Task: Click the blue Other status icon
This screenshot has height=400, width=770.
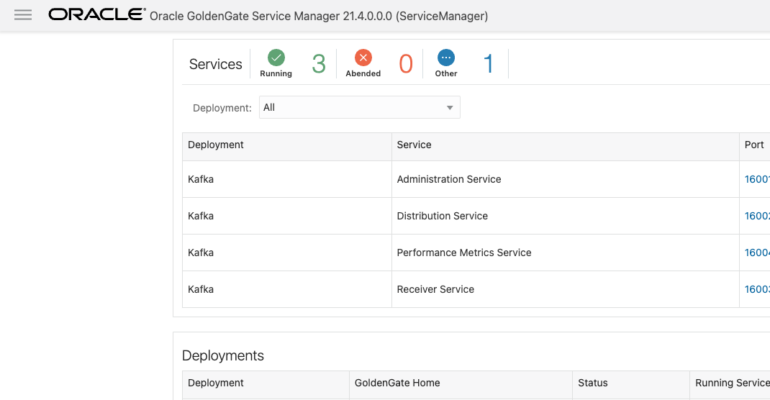Action: [x=446, y=57]
